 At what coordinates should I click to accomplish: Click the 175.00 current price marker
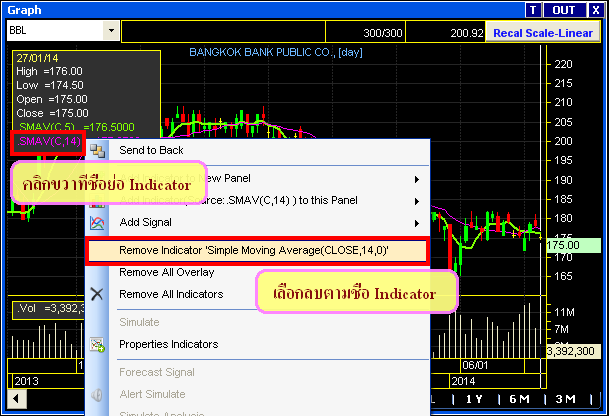pos(573,245)
